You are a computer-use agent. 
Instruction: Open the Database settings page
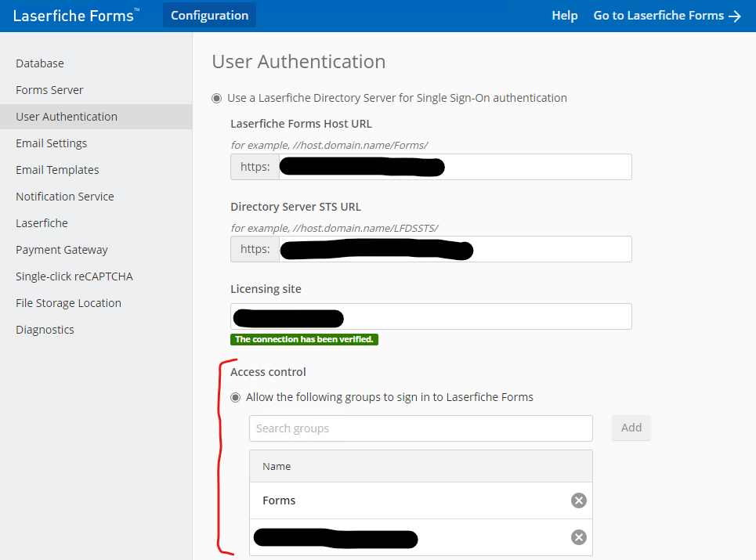click(39, 63)
